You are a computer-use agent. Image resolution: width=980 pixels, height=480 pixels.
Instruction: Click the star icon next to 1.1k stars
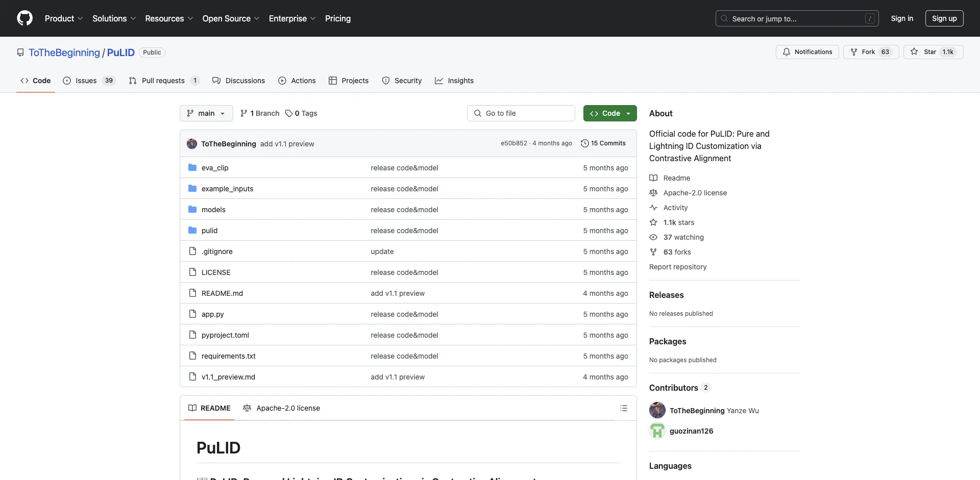pos(653,222)
